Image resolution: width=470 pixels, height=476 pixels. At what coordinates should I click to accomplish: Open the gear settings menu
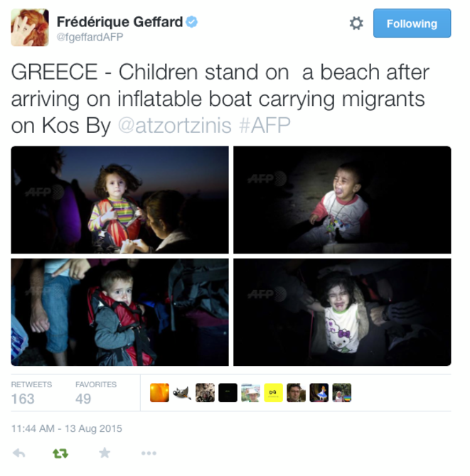coord(356,23)
